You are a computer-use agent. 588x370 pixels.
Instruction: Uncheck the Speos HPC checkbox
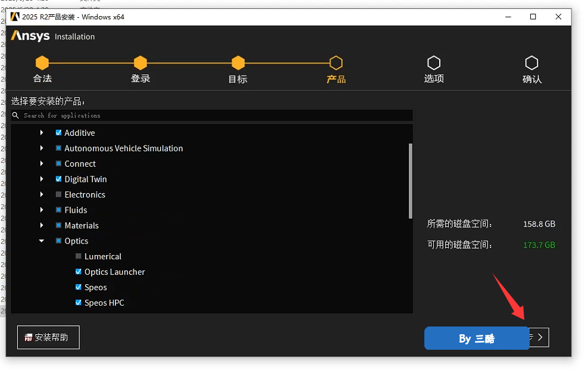(x=79, y=303)
